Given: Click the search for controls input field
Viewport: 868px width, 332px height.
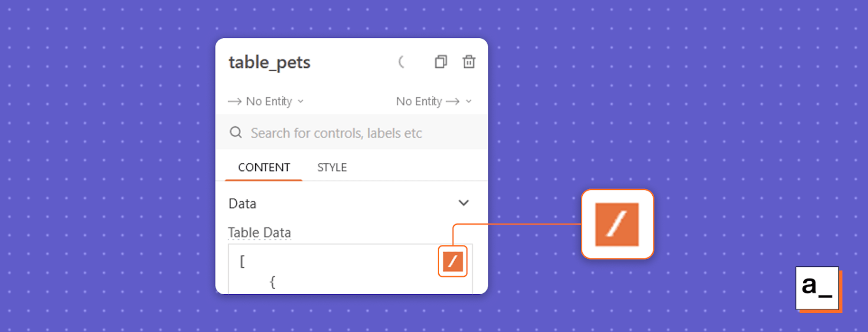Looking at the screenshot, I should point(336,132).
